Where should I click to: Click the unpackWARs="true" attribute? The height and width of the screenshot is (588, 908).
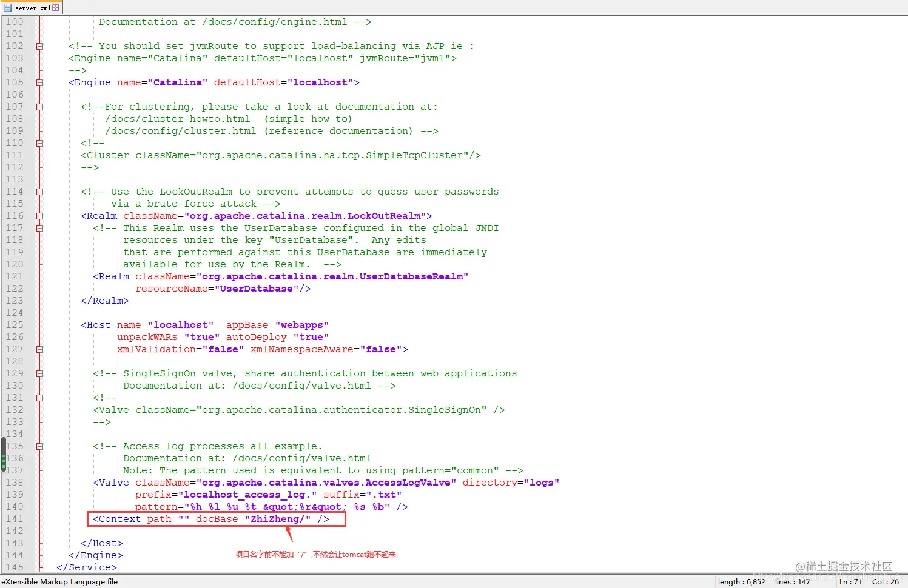pyautogui.click(x=169, y=337)
